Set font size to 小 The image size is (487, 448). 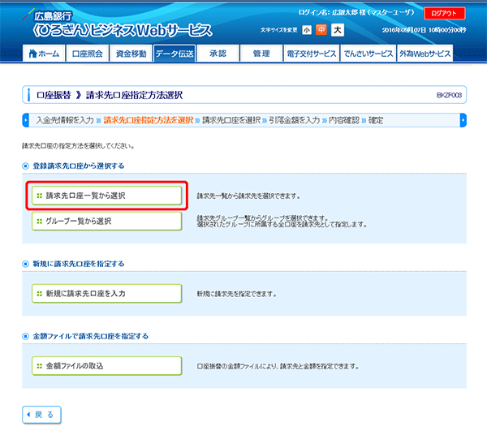point(307,30)
